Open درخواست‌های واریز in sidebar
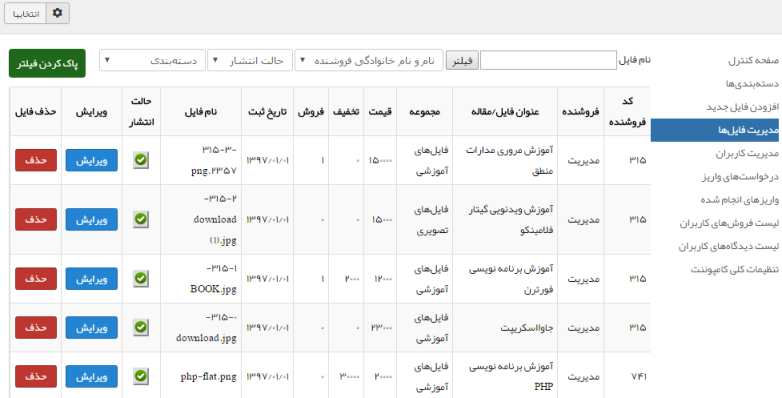The image size is (782, 398). pos(740,177)
